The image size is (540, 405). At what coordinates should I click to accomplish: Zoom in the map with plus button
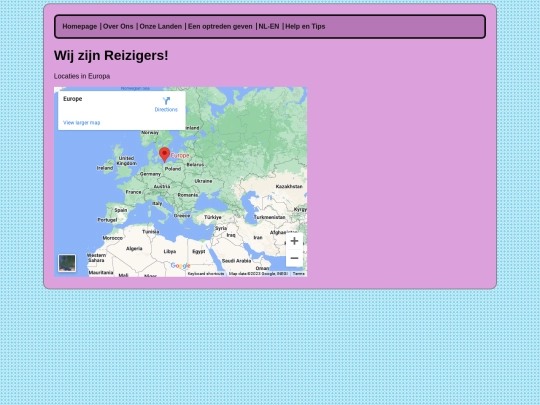(294, 241)
